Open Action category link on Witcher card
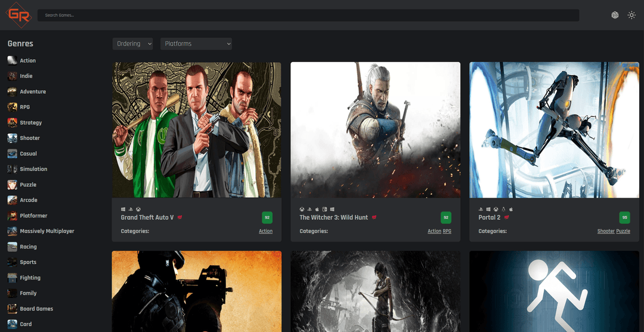The width and height of the screenshot is (644, 332). coord(434,231)
